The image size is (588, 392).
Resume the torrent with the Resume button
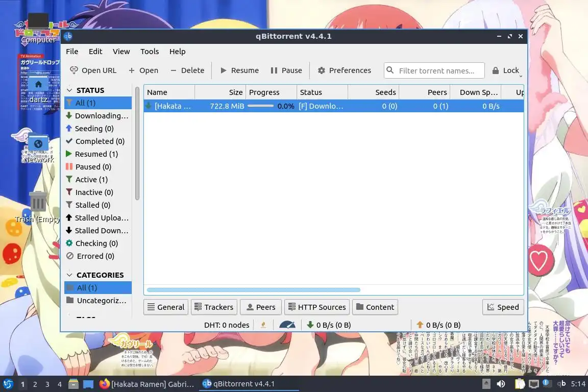point(239,70)
